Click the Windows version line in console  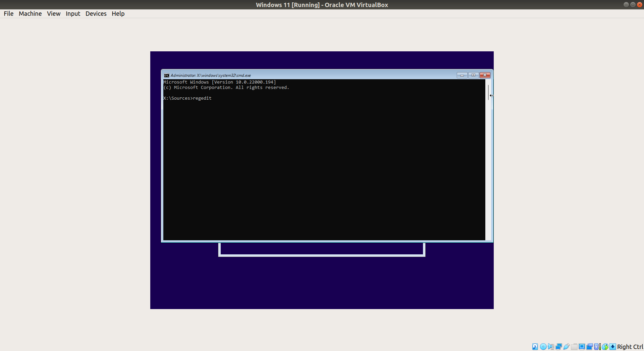tap(220, 82)
